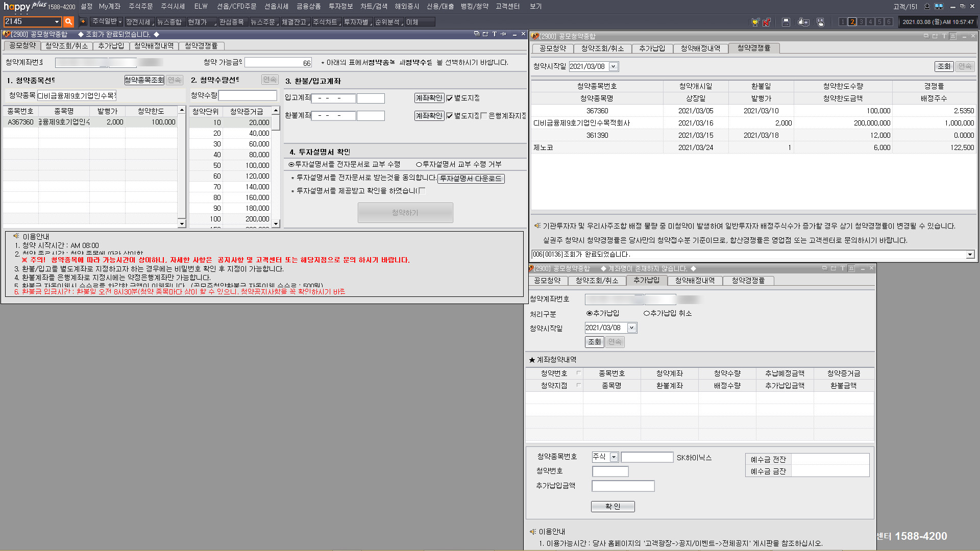Enable the 은행계좌지정 checkbox

tap(483, 116)
